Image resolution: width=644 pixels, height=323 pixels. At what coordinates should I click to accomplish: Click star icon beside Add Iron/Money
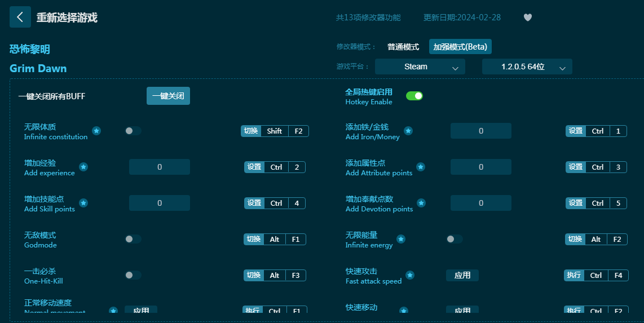pos(408,131)
